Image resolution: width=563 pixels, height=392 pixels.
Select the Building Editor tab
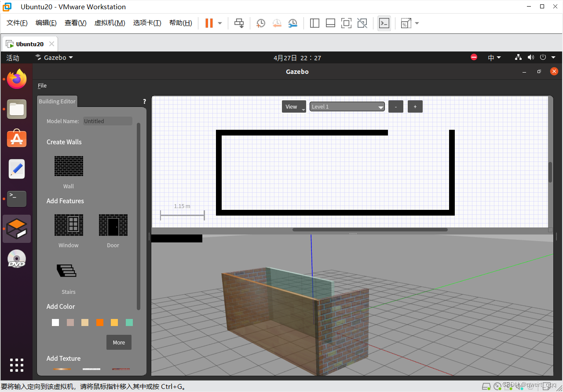[57, 101]
